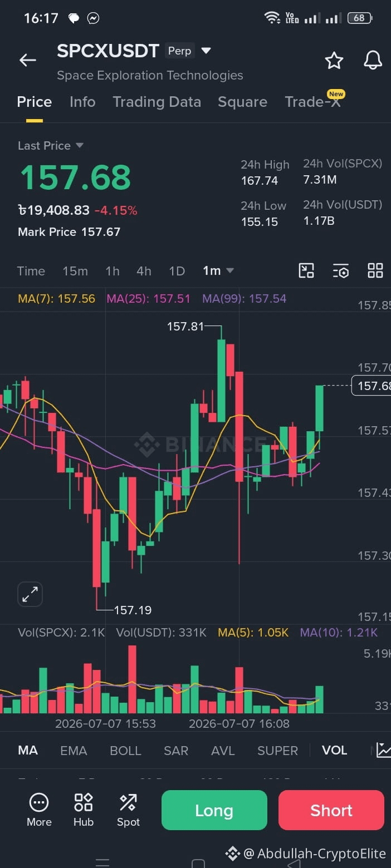This screenshot has height=868, width=391.
Task: Open Trading Data tab
Action: (157, 102)
